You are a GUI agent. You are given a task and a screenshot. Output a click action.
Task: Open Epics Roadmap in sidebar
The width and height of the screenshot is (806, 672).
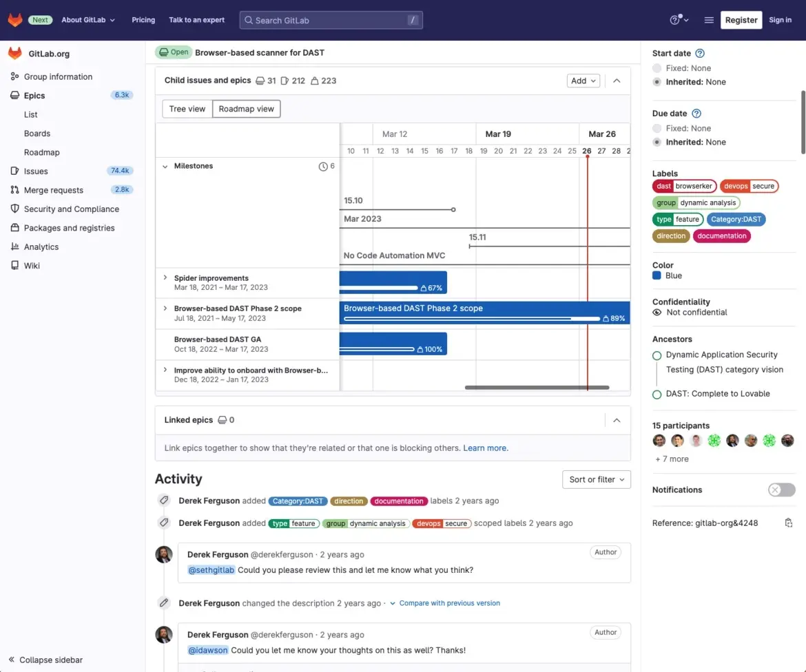[x=41, y=153]
